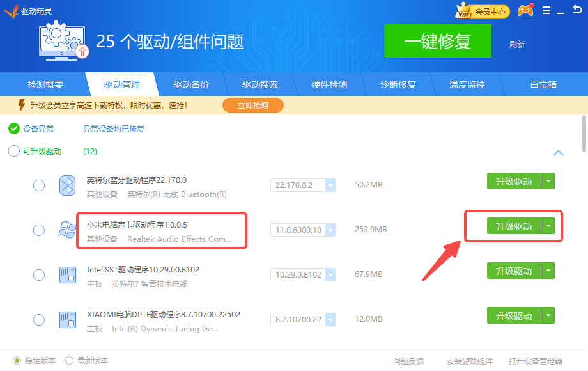Click the Bluetooth driver icon
588x371 pixels.
click(x=68, y=185)
